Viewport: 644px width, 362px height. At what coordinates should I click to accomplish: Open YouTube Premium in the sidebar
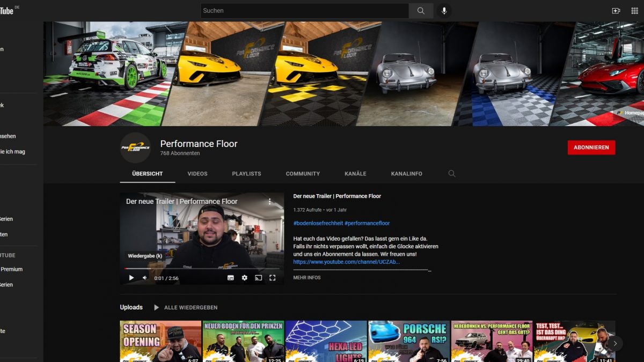tap(11, 269)
